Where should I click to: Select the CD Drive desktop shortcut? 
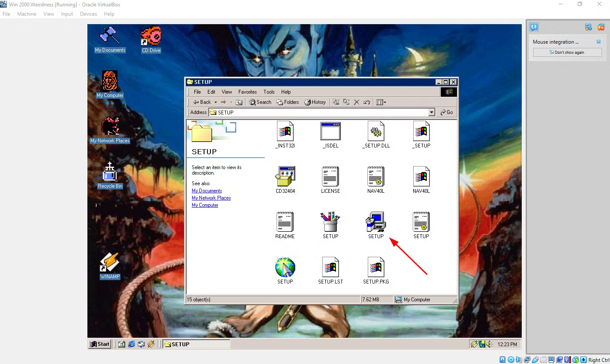(x=151, y=36)
